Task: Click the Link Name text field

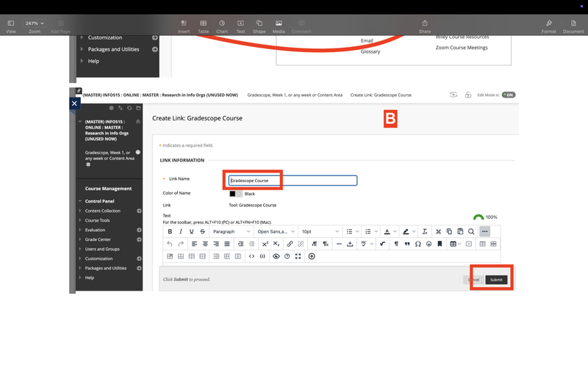Action: [292, 181]
